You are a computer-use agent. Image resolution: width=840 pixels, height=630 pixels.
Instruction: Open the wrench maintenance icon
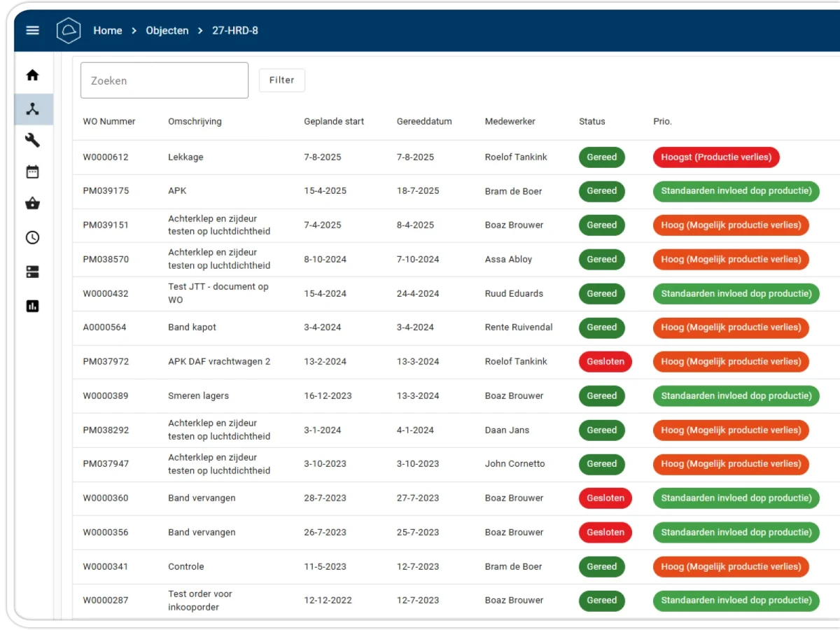point(32,140)
